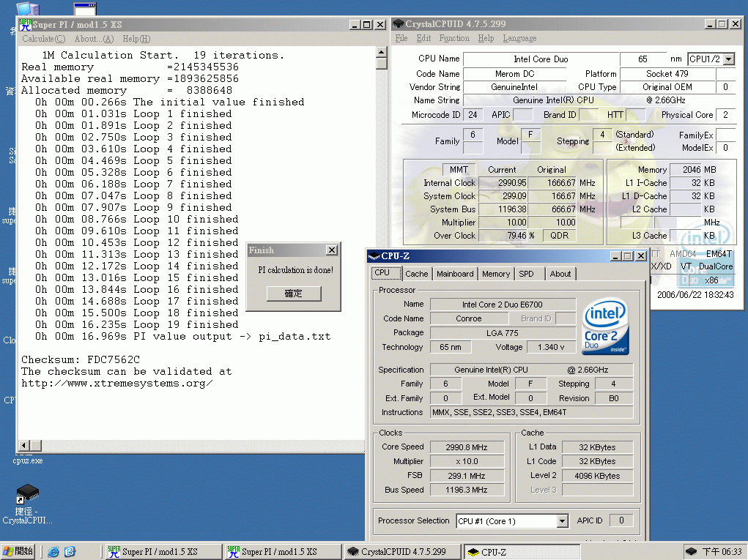Click the second quick launch browser icon
The height and width of the screenshot is (560, 748).
(x=70, y=551)
